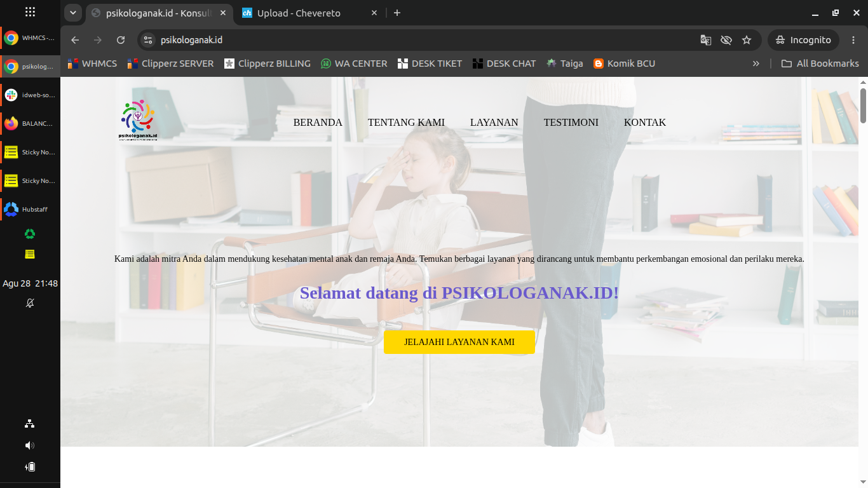The width and height of the screenshot is (868, 488).
Task: Open TESTIMONI menu item
Action: pos(571,123)
